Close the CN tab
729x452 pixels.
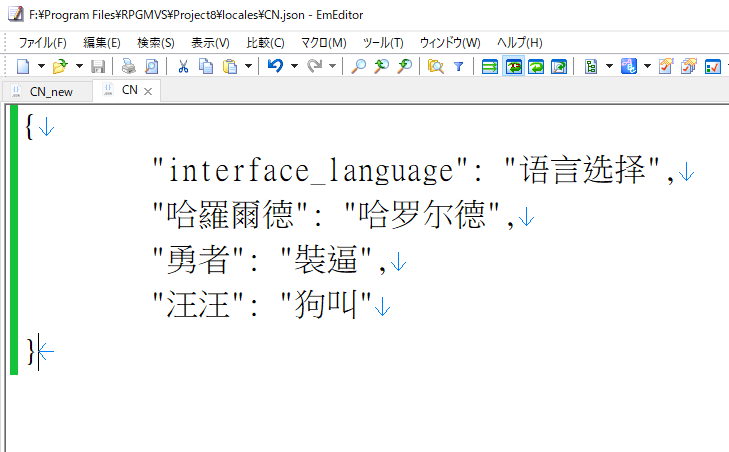click(x=148, y=92)
